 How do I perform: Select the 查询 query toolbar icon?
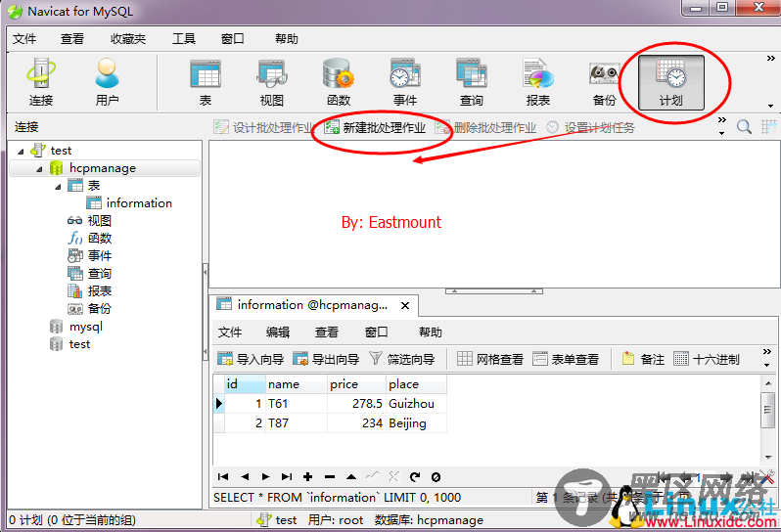(x=471, y=82)
